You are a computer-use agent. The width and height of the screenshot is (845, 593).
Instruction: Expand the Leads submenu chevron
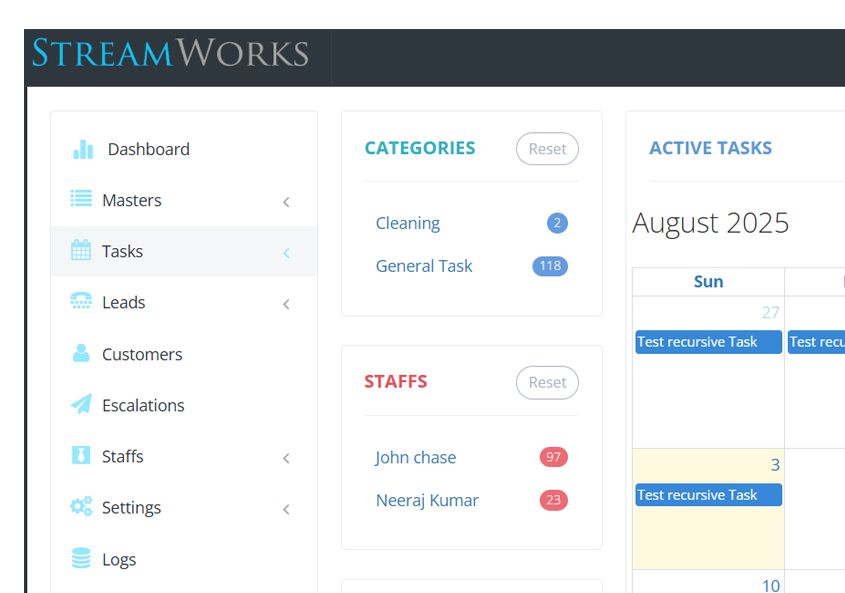click(286, 304)
